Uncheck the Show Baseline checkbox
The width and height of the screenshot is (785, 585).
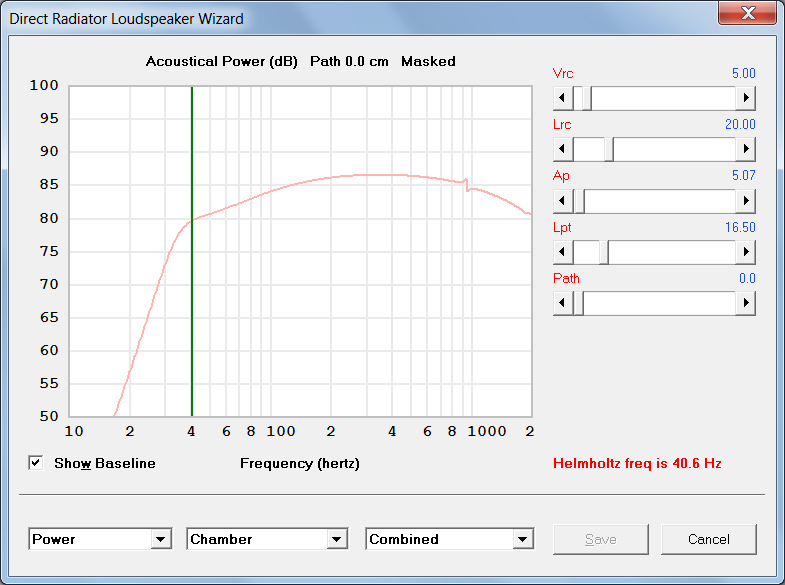click(x=36, y=463)
